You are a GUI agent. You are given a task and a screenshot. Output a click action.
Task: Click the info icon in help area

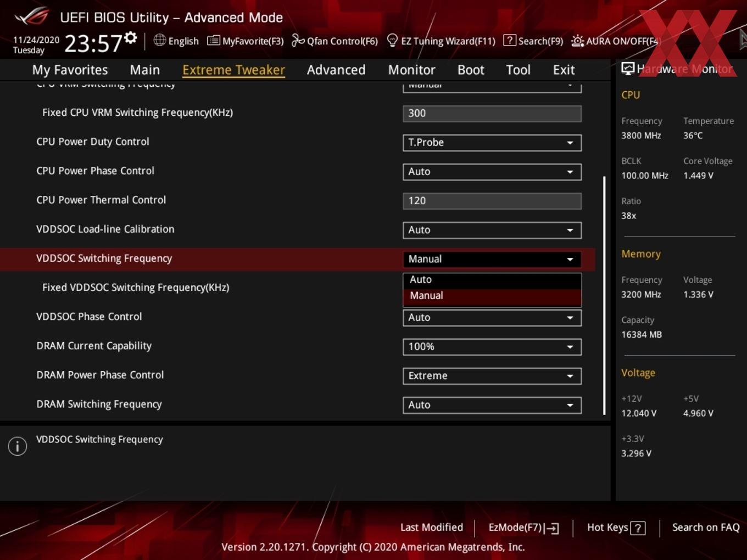coord(18,446)
